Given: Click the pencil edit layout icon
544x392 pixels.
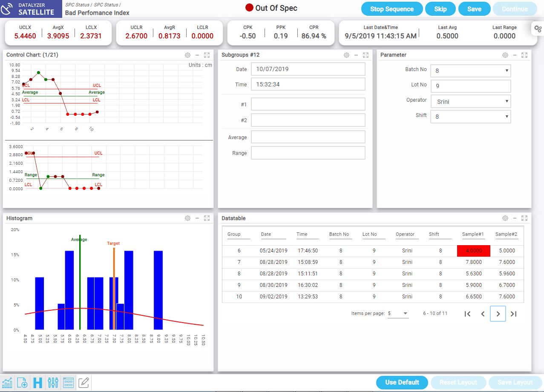Looking at the screenshot, I should 84,382.
